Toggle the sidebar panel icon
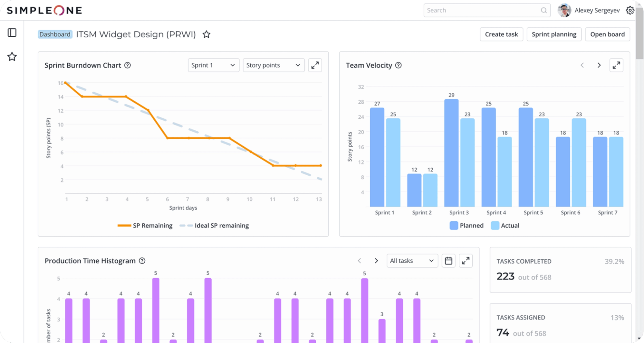 (12, 32)
